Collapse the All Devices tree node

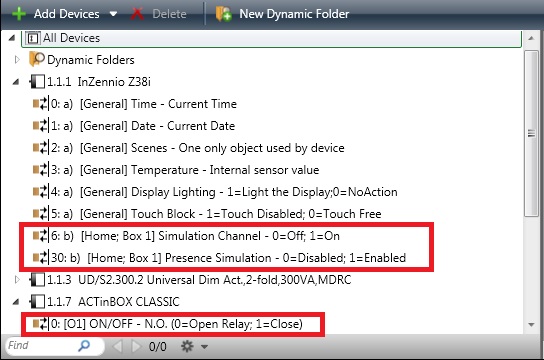(x=12, y=37)
